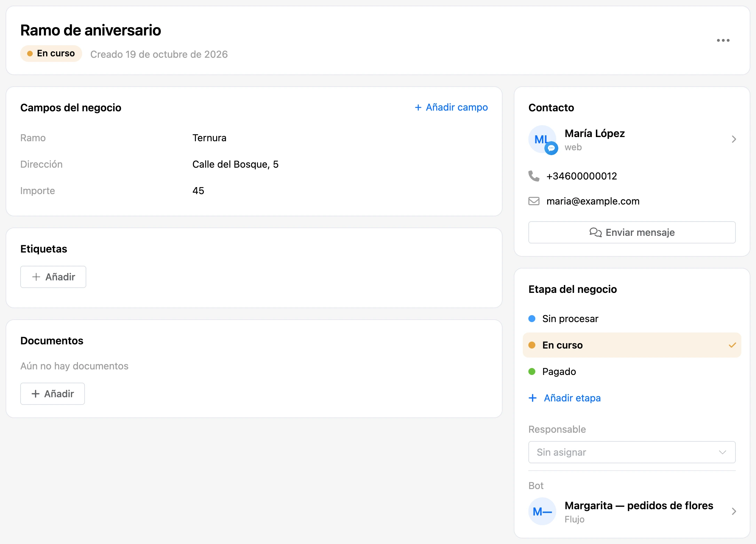
Task: Click the Importe value 45
Action: click(198, 191)
